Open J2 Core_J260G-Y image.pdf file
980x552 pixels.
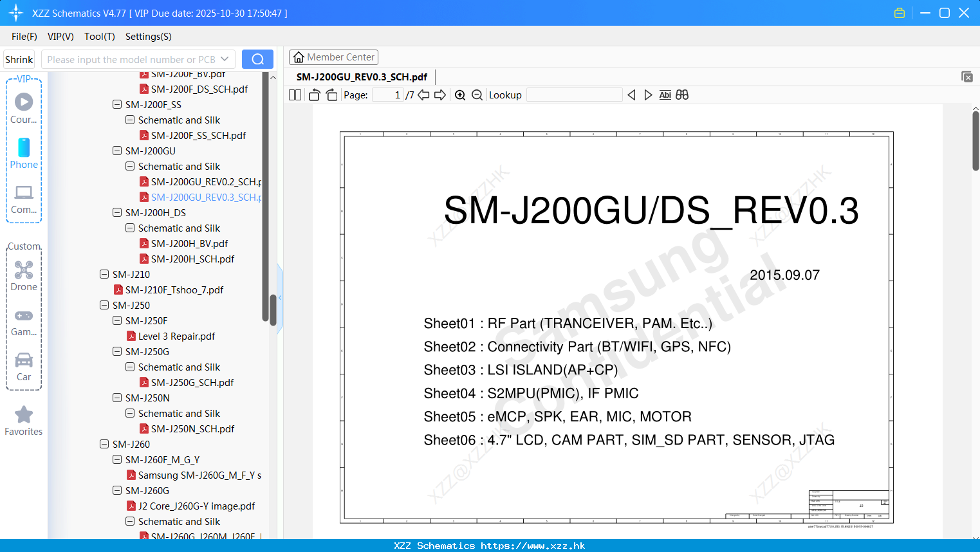(x=196, y=506)
